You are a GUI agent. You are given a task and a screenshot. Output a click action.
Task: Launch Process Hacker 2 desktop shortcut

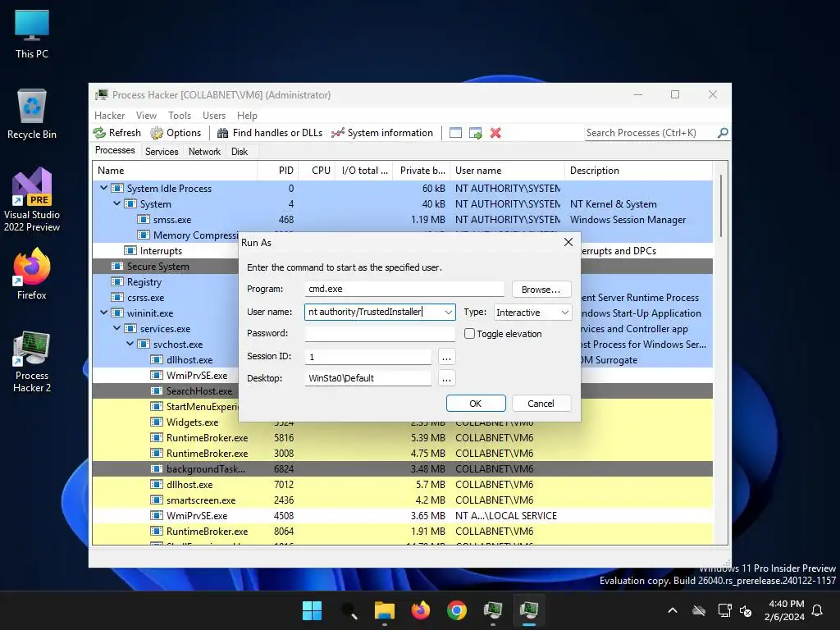pos(32,362)
